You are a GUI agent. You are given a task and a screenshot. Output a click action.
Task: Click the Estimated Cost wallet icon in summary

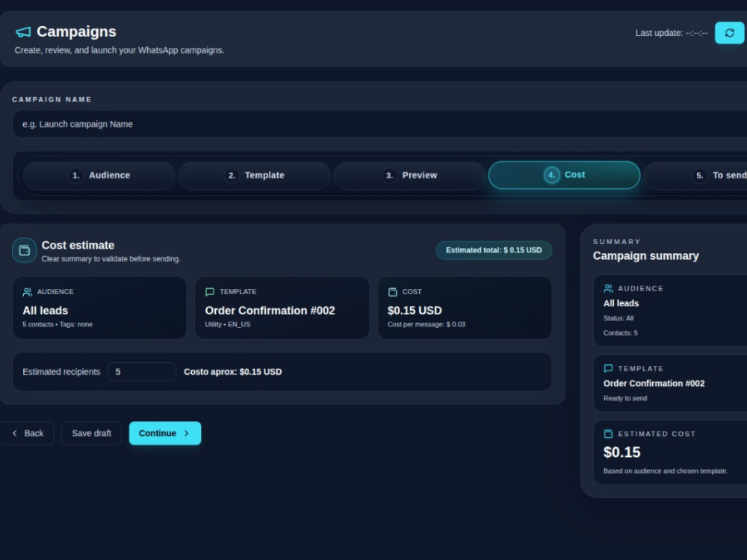[608, 434]
